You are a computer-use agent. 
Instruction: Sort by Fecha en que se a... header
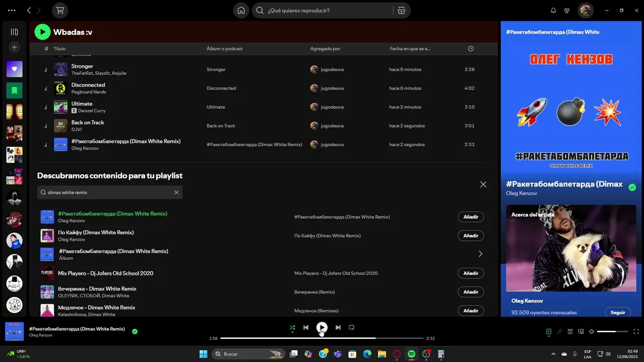point(410,49)
